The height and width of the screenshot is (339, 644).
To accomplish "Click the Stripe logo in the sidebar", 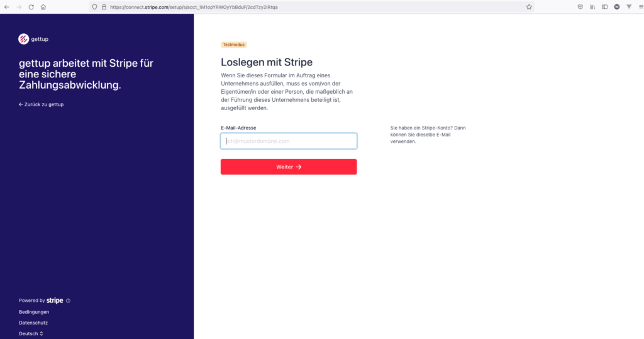I will point(55,301).
